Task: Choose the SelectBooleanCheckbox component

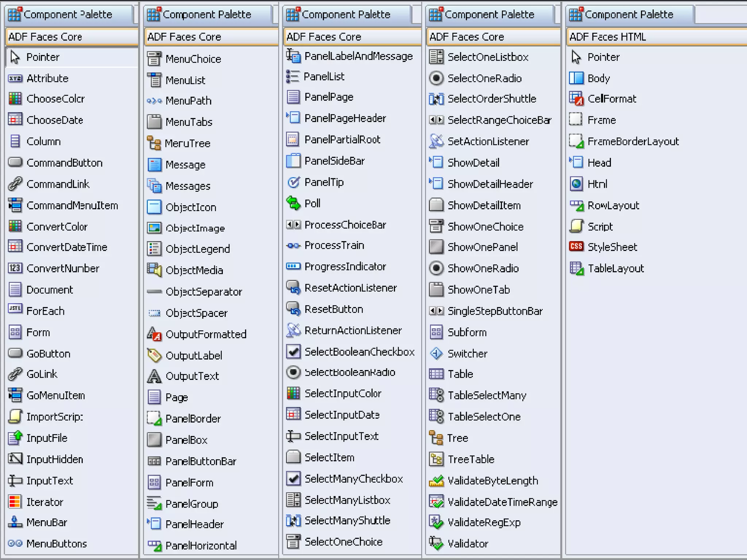Action: coord(359,352)
